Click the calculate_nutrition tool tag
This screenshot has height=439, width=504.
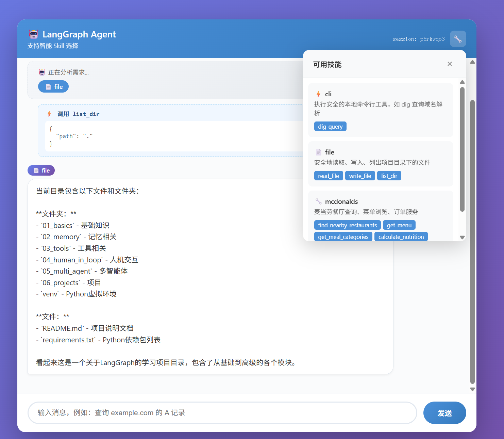[401, 237]
